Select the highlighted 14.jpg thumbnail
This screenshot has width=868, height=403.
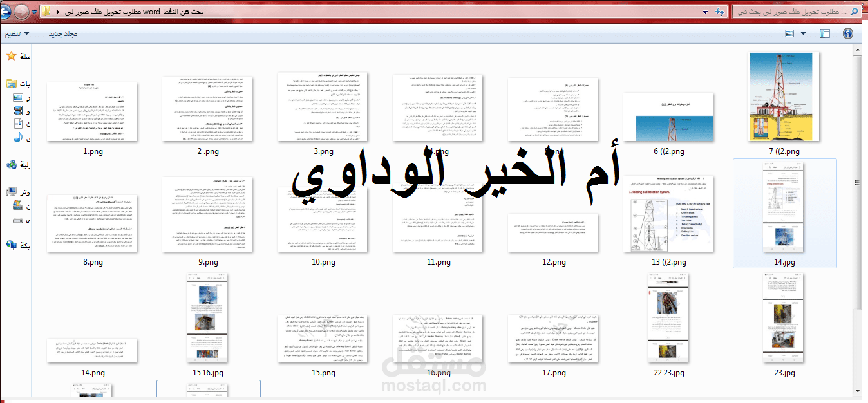point(784,207)
